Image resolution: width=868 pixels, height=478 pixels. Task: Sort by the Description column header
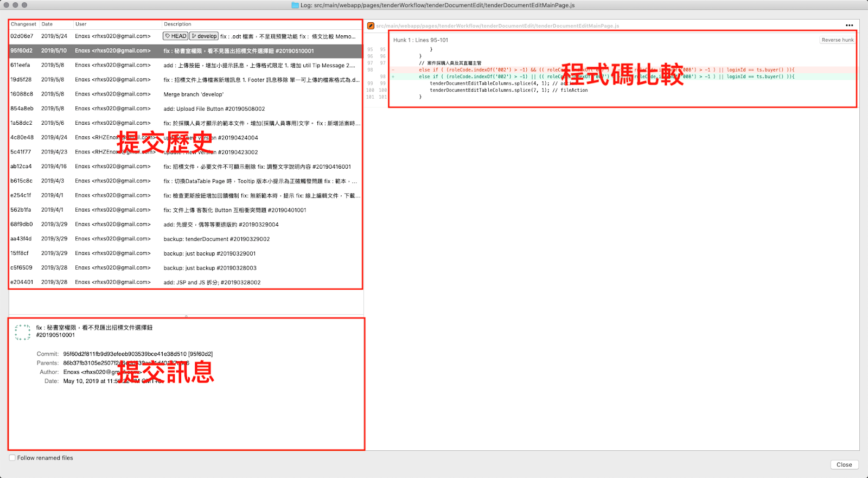tap(262, 24)
